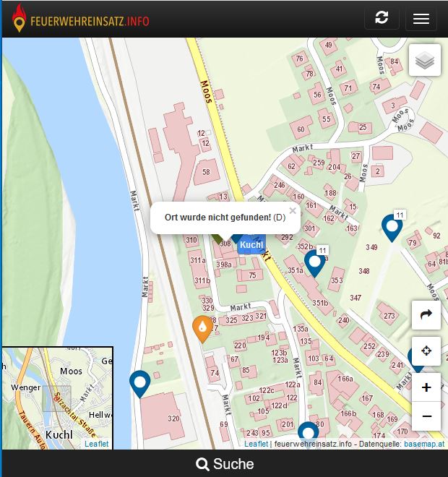Open the basemap.at data source link

[424, 444]
